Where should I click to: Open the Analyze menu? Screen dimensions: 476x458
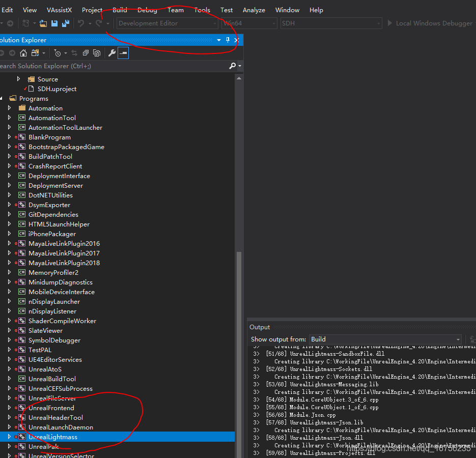pyautogui.click(x=254, y=10)
